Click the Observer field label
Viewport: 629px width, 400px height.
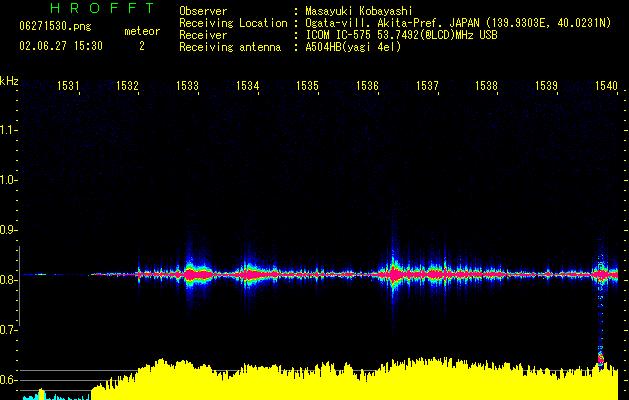203,11
